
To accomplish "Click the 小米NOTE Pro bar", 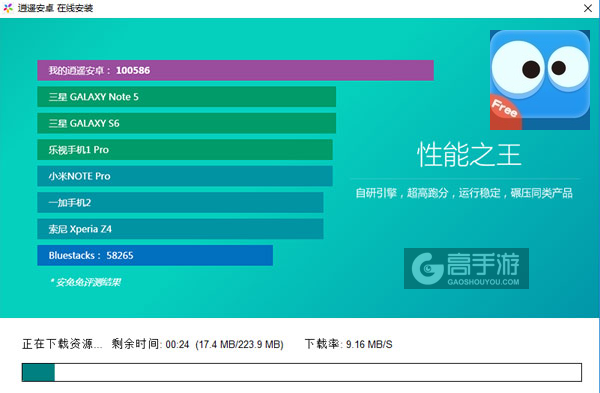I will (185, 176).
